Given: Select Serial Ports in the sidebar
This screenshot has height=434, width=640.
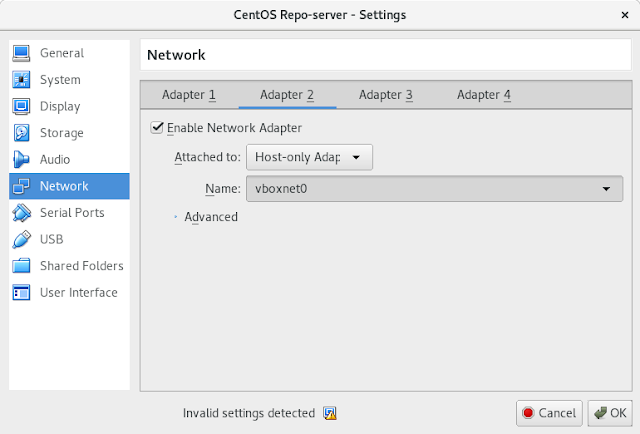Looking at the screenshot, I should pyautogui.click(x=69, y=213).
